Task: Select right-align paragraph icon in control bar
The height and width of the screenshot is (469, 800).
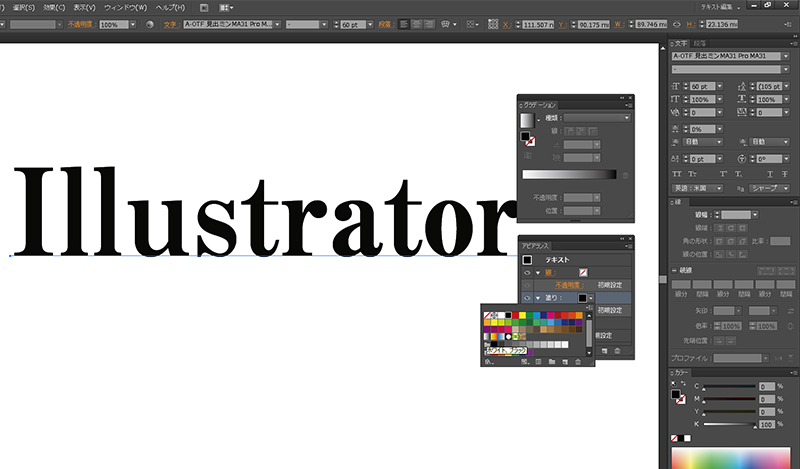Action: coord(429,24)
